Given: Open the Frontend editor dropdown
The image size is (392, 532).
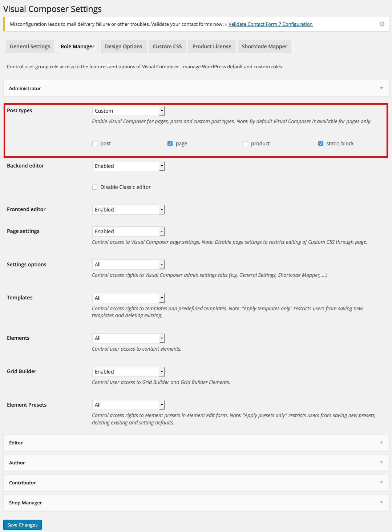Looking at the screenshot, I should (128, 210).
